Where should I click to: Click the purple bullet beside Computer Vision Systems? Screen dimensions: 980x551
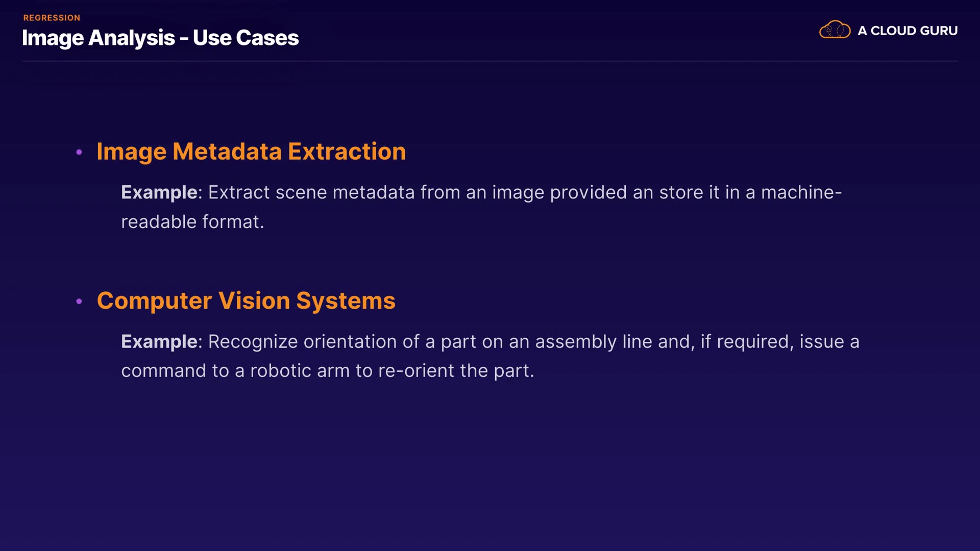click(79, 302)
